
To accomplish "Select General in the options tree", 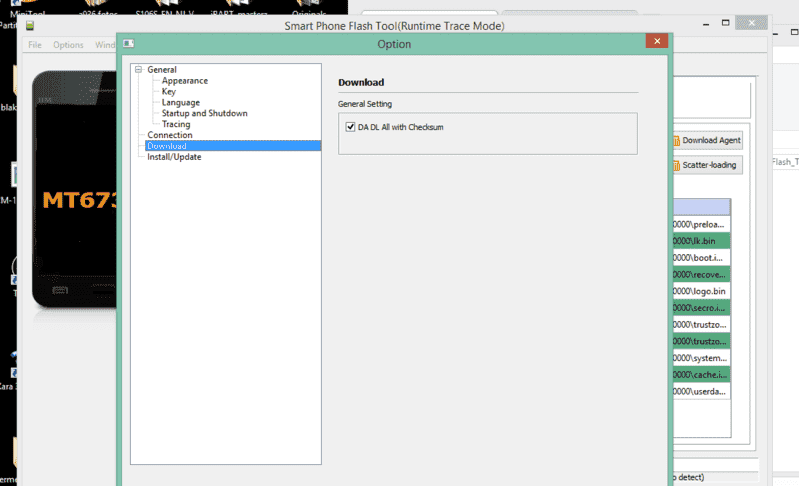I will point(162,70).
